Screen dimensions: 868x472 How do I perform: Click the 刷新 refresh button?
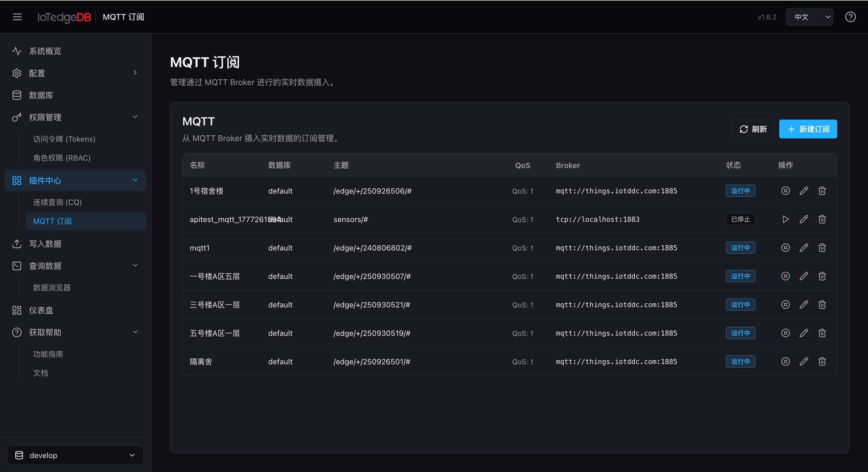point(753,129)
